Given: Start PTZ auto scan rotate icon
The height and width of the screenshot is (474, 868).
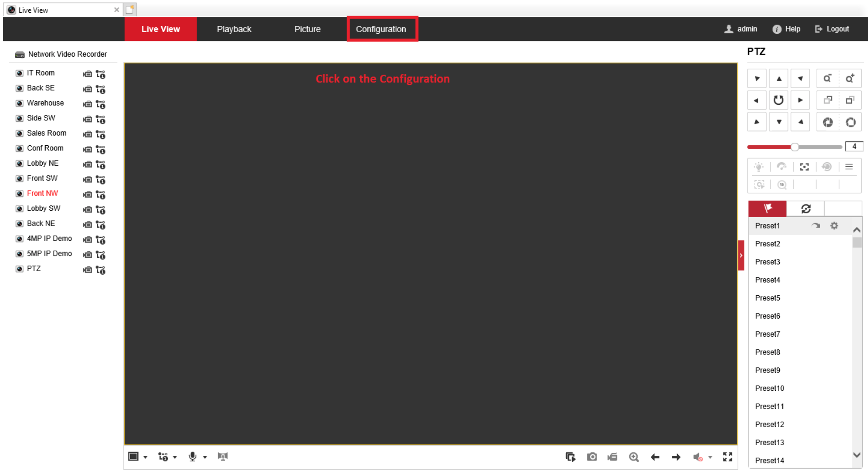Looking at the screenshot, I should [778, 101].
